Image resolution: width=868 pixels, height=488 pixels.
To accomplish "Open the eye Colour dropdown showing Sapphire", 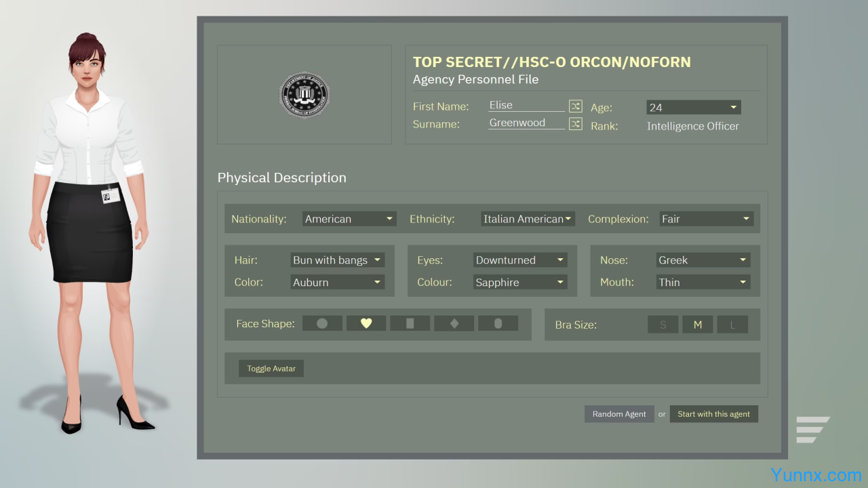I will [x=520, y=283].
